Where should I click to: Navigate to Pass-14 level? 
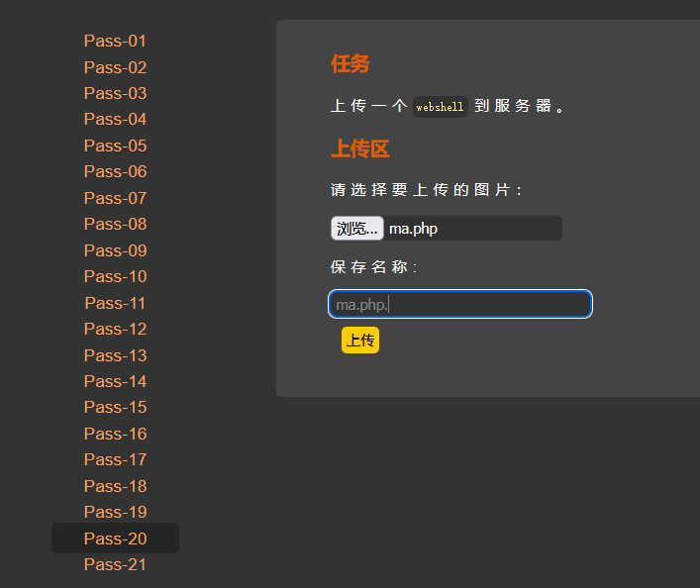[115, 381]
